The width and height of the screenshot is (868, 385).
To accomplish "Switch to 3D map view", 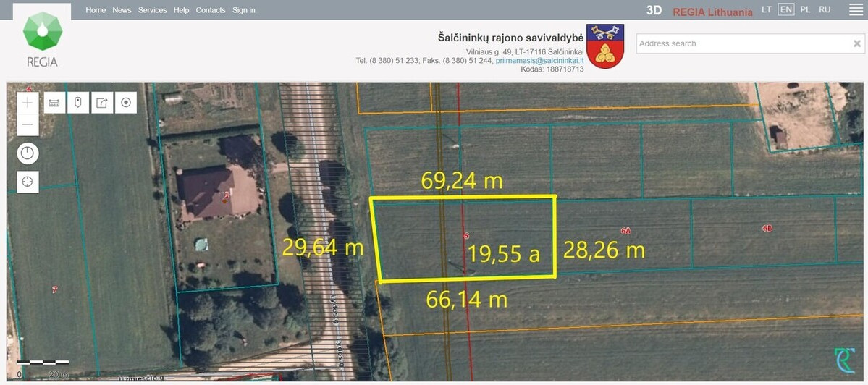I will [654, 11].
